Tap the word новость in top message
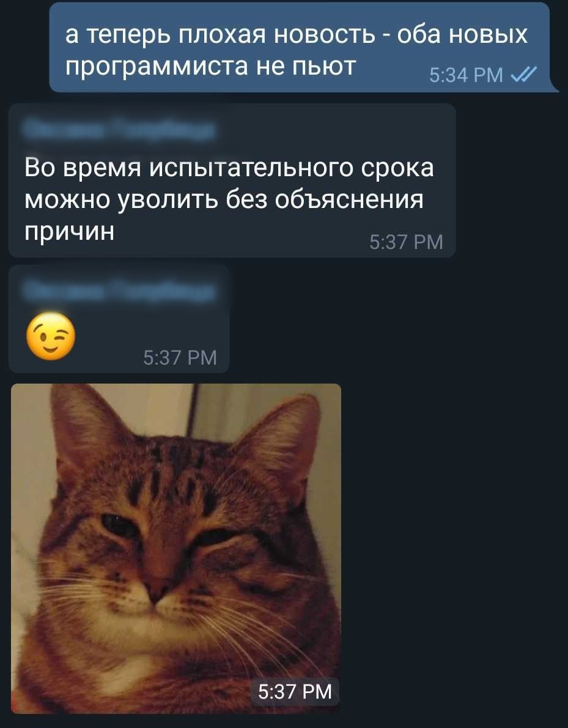Image resolution: width=568 pixels, height=728 pixels. (325, 35)
